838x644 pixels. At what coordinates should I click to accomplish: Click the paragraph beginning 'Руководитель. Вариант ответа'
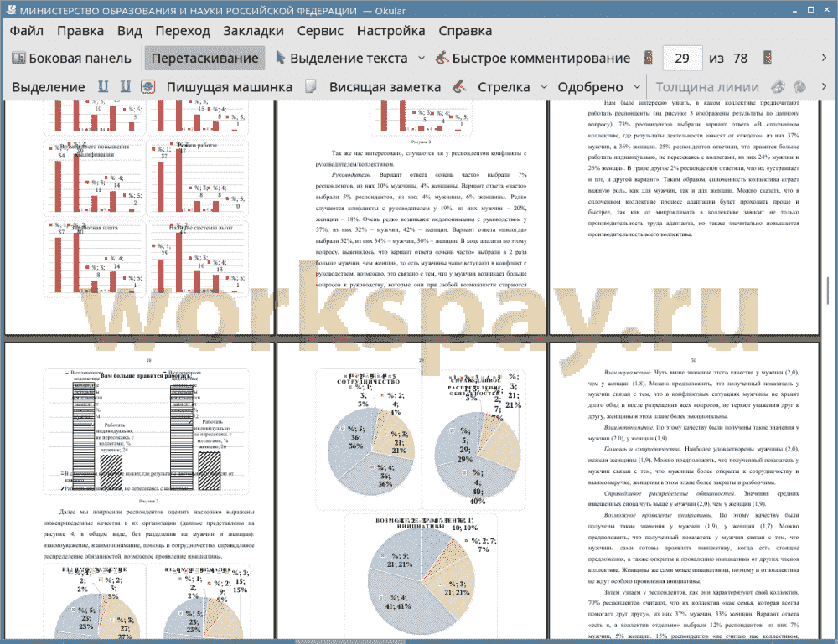[422, 229]
